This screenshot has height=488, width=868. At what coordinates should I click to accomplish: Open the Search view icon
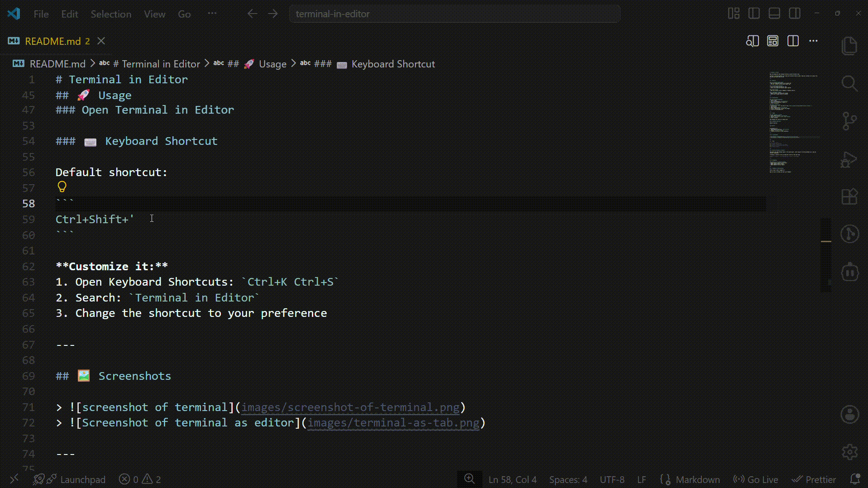click(x=849, y=83)
